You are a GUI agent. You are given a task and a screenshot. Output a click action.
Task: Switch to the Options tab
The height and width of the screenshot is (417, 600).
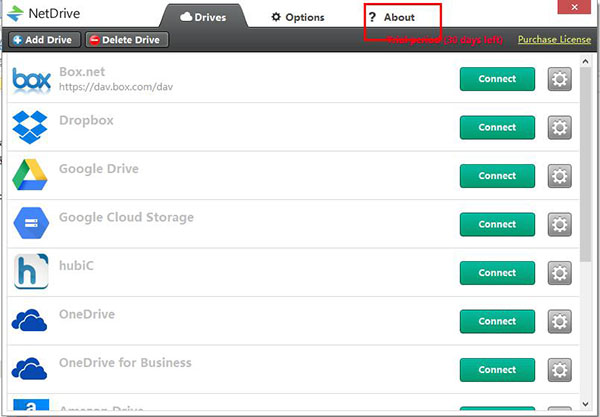point(298,17)
